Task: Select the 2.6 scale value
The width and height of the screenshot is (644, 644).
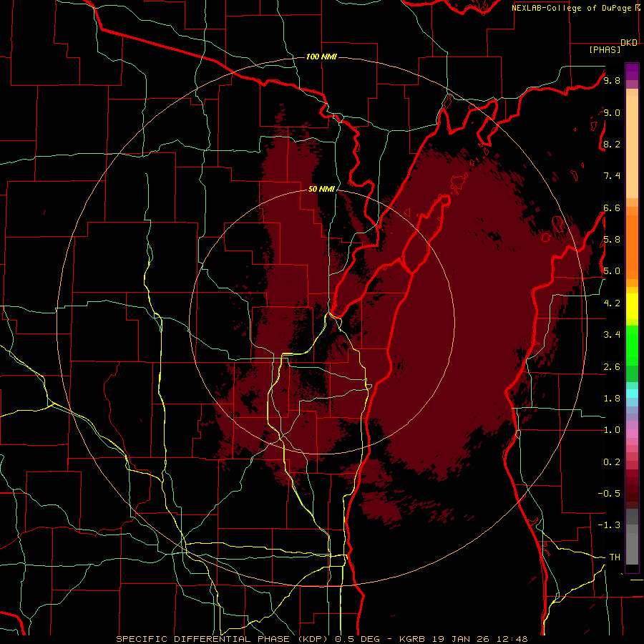Action: 612,366
